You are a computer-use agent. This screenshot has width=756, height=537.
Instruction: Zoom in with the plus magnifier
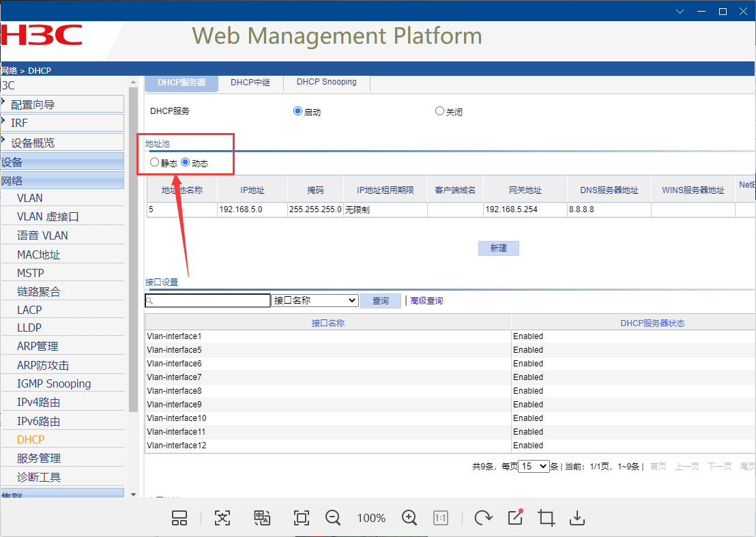pyautogui.click(x=409, y=518)
